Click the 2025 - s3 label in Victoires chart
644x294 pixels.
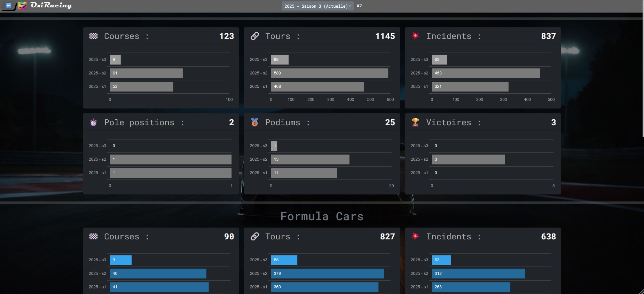pyautogui.click(x=419, y=146)
